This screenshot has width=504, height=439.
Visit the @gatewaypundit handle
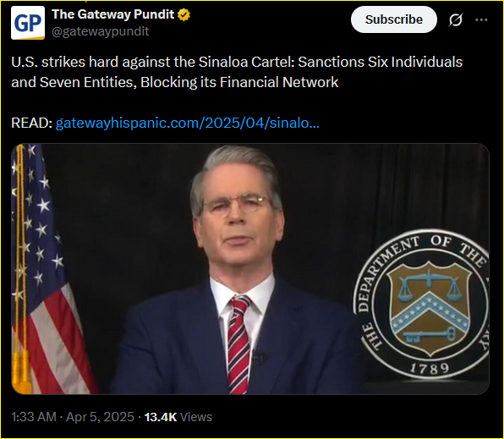[x=101, y=31]
